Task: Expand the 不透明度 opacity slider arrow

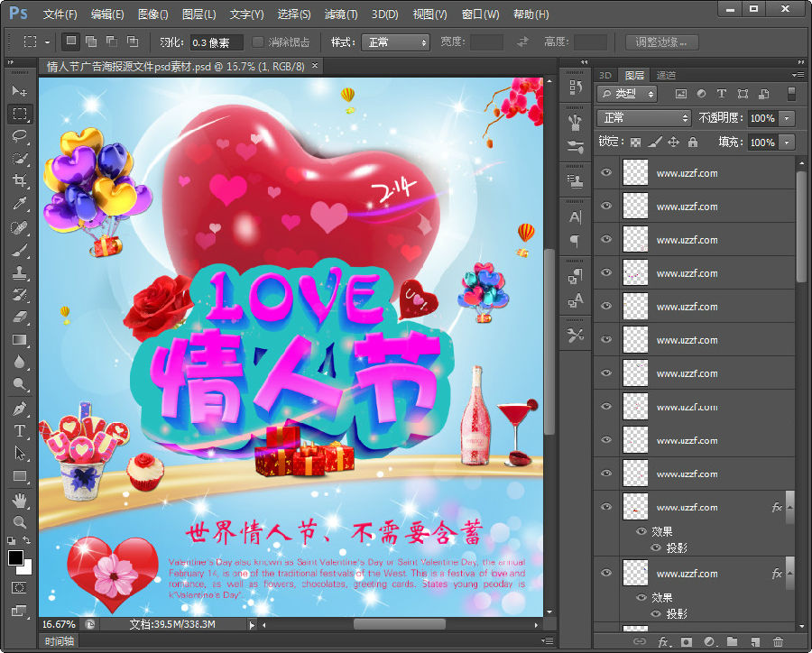Action: point(787,118)
